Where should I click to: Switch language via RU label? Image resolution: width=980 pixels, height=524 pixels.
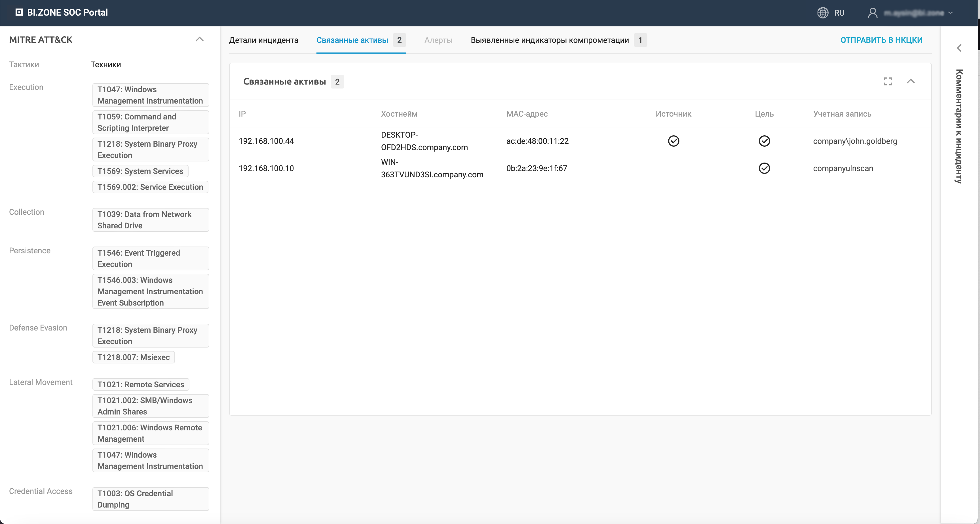click(839, 13)
